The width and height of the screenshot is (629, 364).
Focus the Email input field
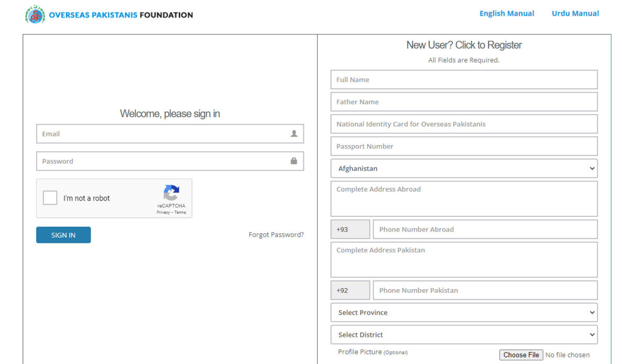pyautogui.click(x=162, y=134)
